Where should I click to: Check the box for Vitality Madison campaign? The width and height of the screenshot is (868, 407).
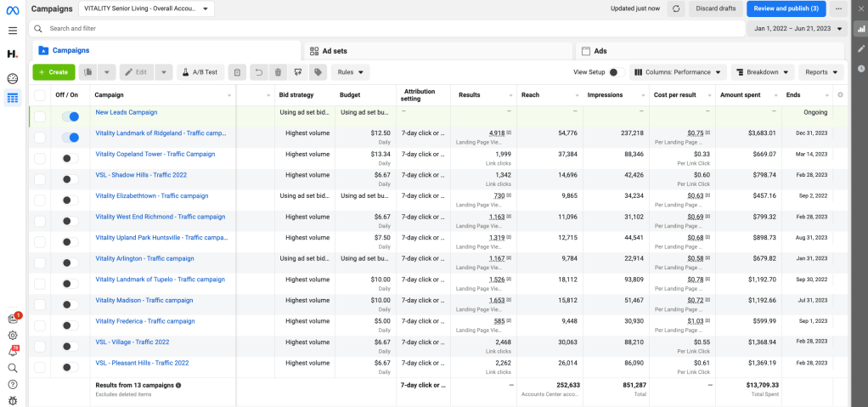pyautogui.click(x=40, y=303)
